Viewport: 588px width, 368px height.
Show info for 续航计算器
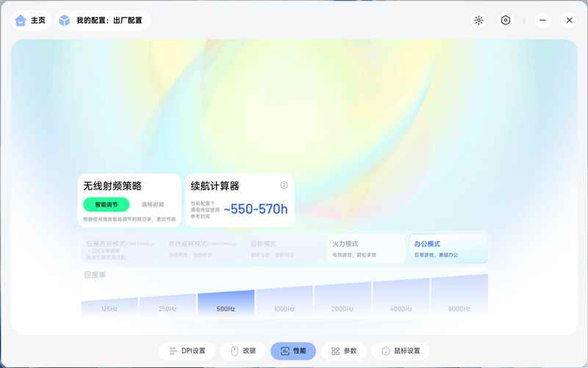[284, 185]
